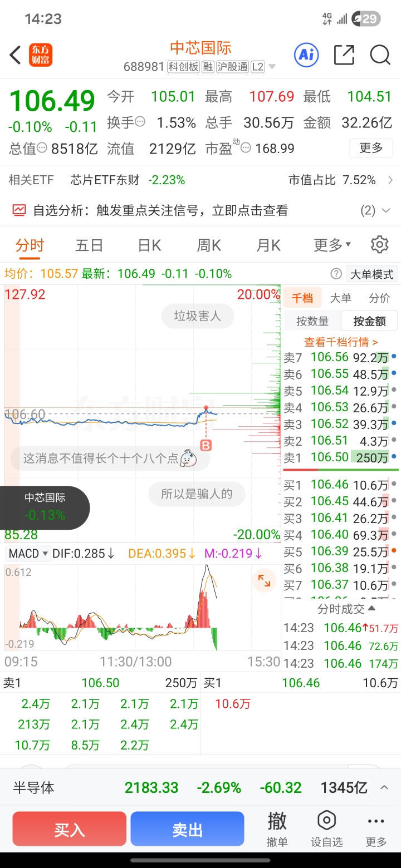
Task: Tap the 自选分析 chart icon
Action: [x=19, y=210]
